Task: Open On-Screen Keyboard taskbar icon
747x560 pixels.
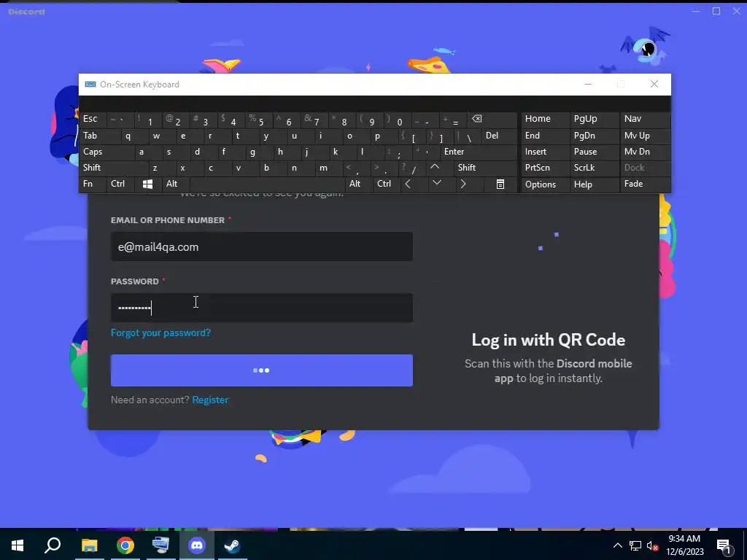Action: (160, 545)
